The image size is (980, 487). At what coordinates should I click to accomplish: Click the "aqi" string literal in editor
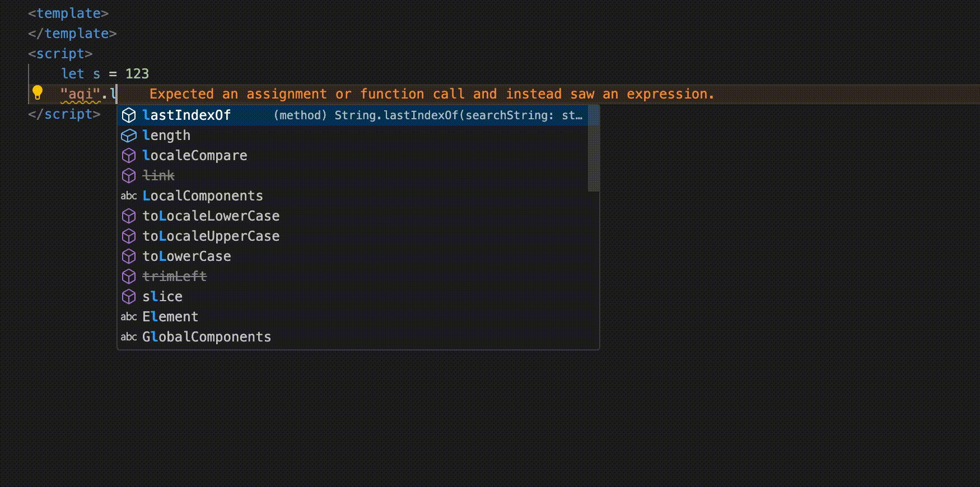[x=80, y=94]
